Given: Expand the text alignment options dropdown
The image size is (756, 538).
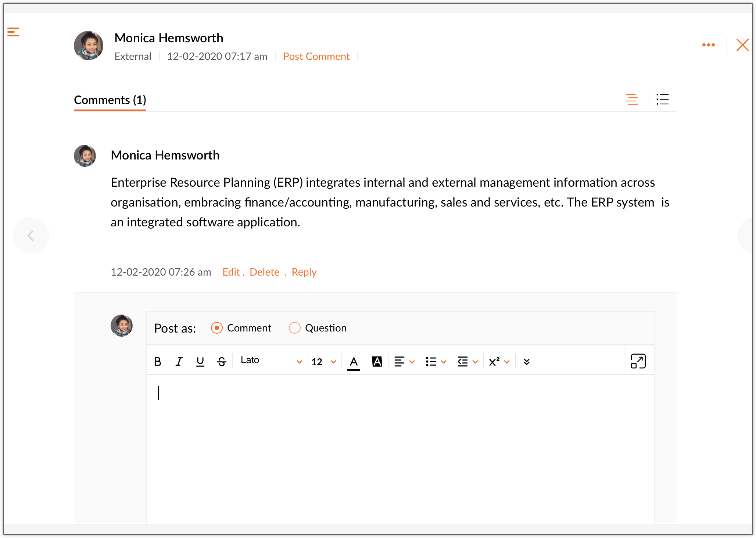Looking at the screenshot, I should (404, 362).
